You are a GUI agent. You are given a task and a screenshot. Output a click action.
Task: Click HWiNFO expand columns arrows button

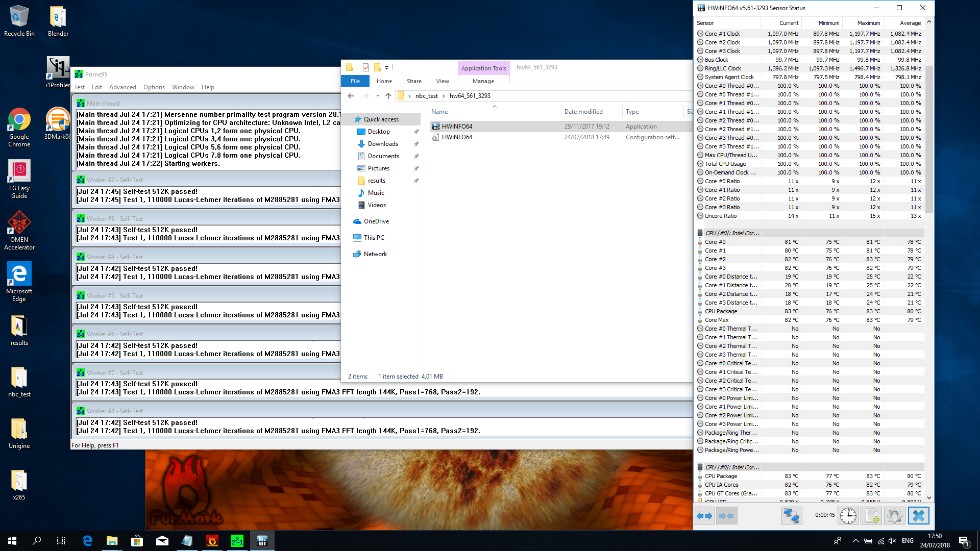tap(704, 516)
